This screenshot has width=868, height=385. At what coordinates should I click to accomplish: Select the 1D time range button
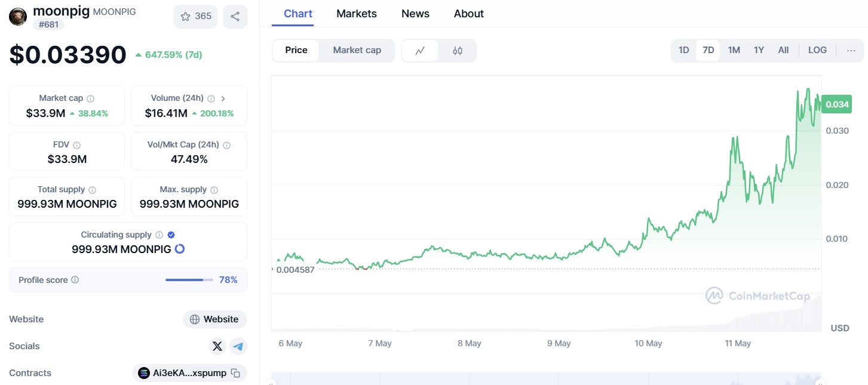tap(684, 50)
